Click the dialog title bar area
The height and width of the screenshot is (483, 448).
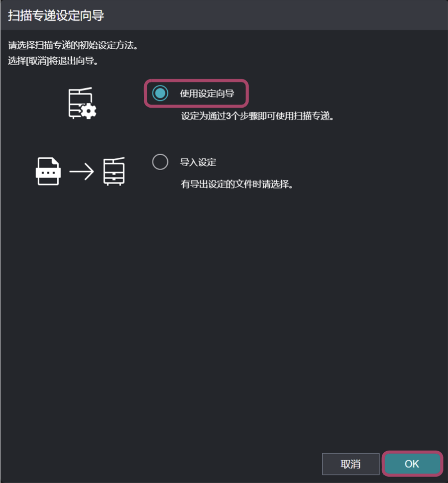tap(224, 15)
